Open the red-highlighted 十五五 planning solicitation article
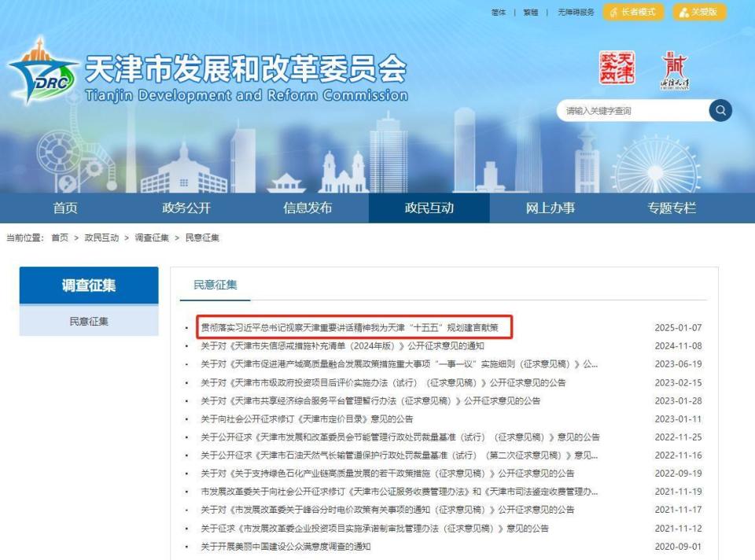This screenshot has width=755, height=560. click(350, 329)
